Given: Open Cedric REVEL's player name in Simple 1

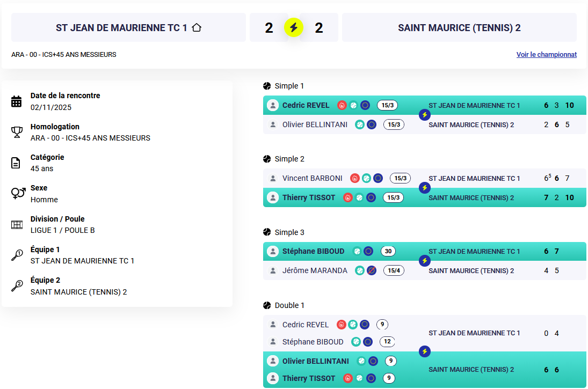Looking at the screenshot, I should pyautogui.click(x=306, y=105).
